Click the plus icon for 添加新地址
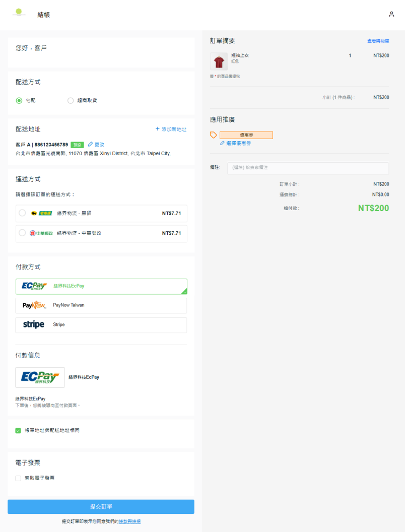405x532 pixels. 158,129
